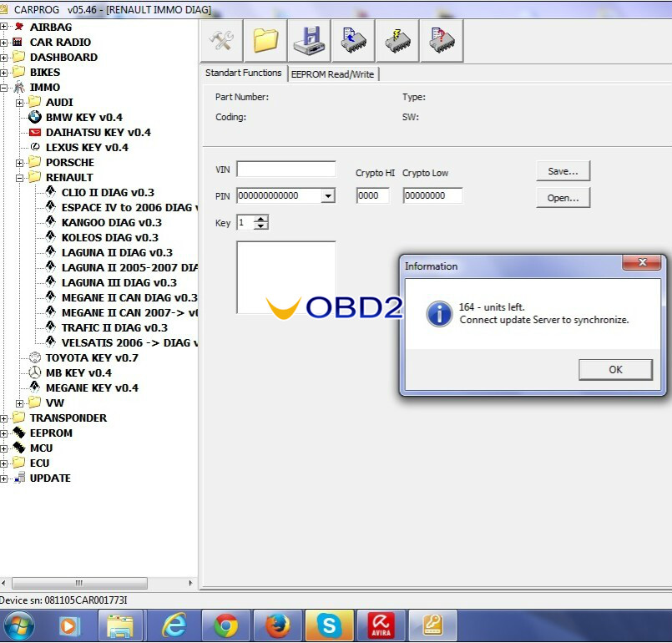Expand the VW folder
The height and width of the screenshot is (643, 672).
click(18, 402)
